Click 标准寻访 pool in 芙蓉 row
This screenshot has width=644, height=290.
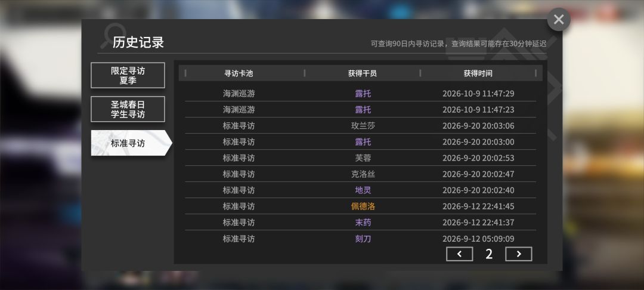[x=239, y=158]
